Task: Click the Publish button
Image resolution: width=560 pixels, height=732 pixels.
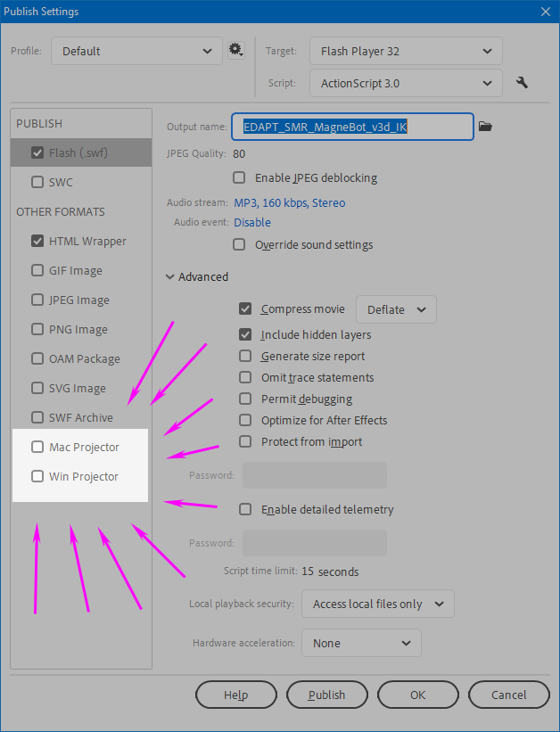Action: [326, 695]
